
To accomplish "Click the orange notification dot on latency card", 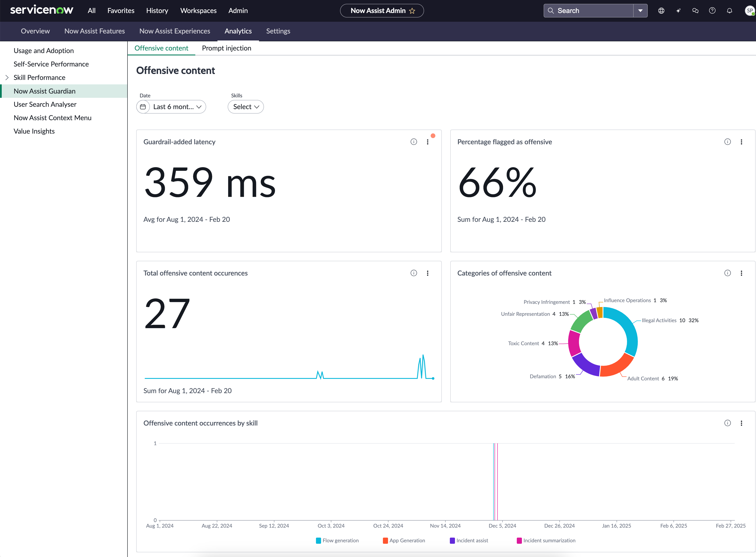I will [x=433, y=136].
